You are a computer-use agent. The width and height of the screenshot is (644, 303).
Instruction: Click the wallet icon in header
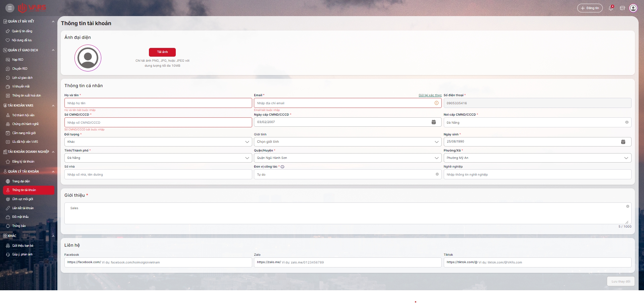point(622,8)
